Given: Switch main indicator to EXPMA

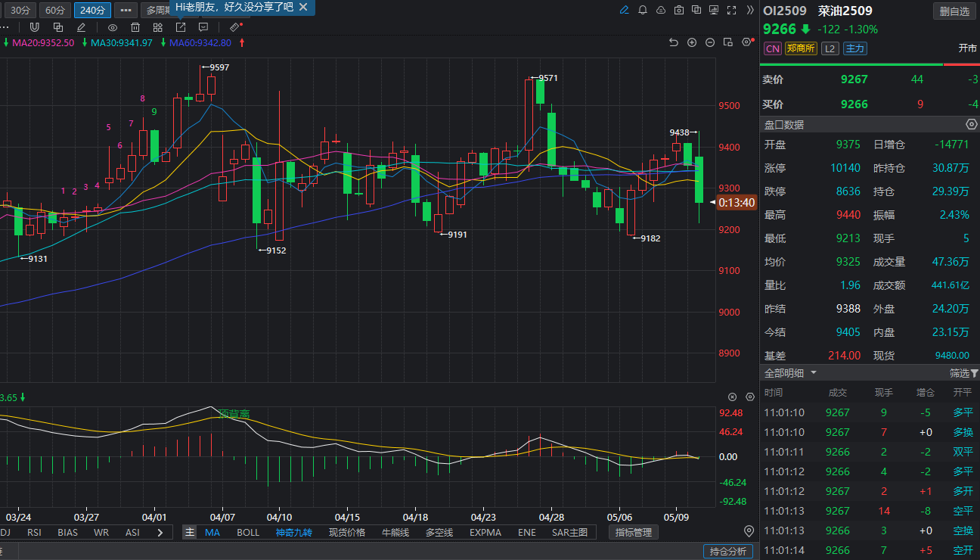Looking at the screenshot, I should coord(485,532).
